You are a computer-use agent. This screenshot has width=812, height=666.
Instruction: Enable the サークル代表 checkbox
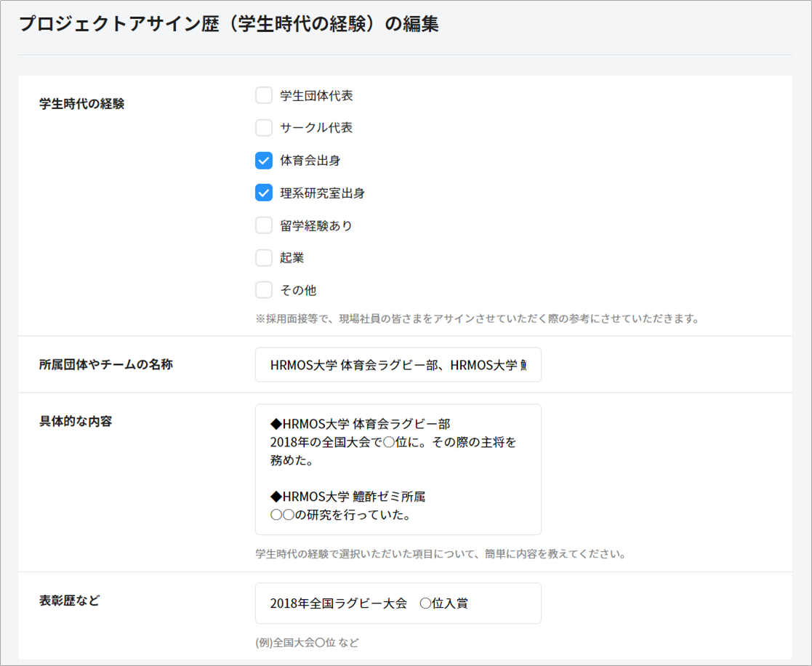[264, 128]
